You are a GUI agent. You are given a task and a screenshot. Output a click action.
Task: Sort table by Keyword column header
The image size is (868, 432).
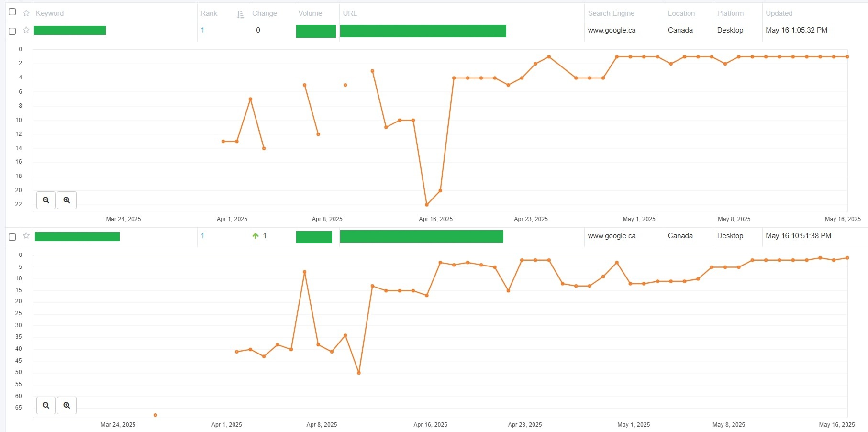(x=50, y=13)
